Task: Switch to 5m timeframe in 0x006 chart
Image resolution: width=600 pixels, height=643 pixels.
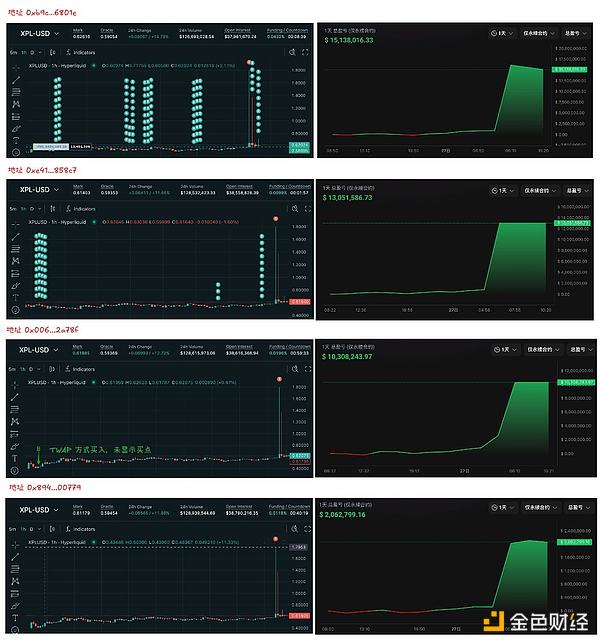Action: click(12, 369)
